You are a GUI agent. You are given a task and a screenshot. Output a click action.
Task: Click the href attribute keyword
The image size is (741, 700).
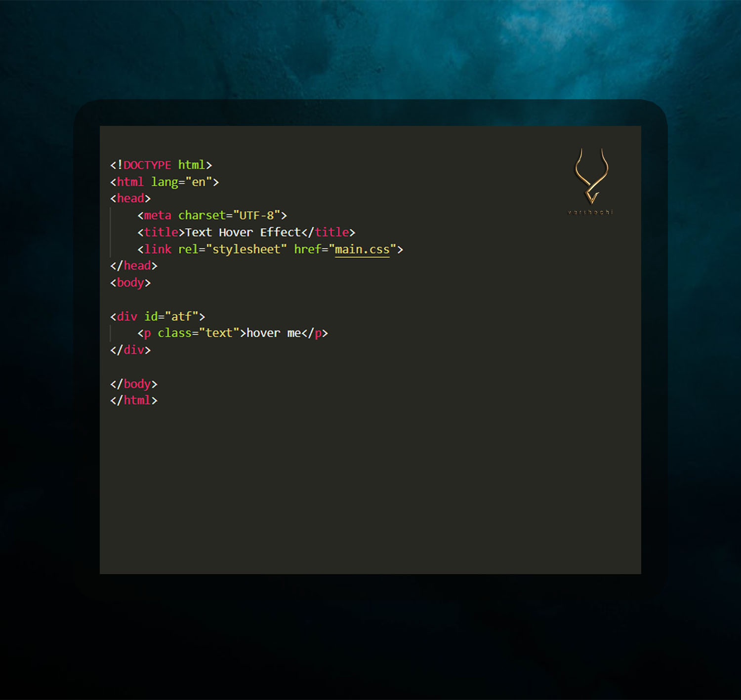307,249
